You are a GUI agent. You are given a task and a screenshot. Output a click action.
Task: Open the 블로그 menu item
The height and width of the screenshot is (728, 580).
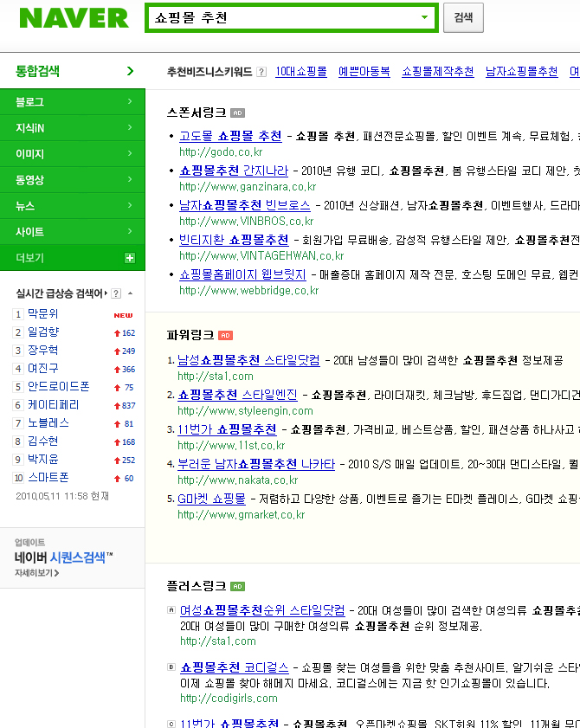coord(73,102)
